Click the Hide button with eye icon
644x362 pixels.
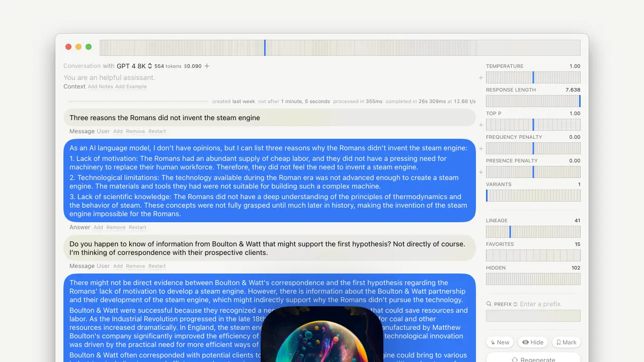[533, 342]
